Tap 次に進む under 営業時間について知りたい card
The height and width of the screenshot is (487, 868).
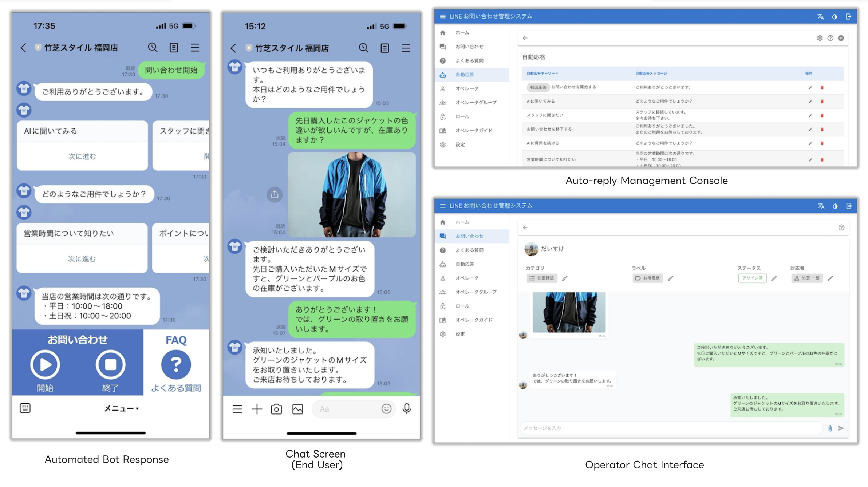(x=82, y=259)
